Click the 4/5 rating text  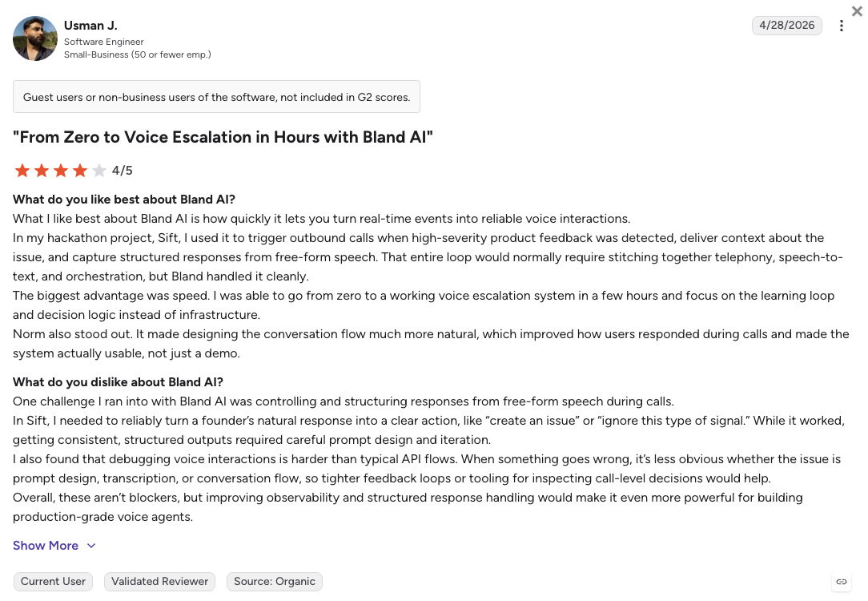click(x=123, y=171)
